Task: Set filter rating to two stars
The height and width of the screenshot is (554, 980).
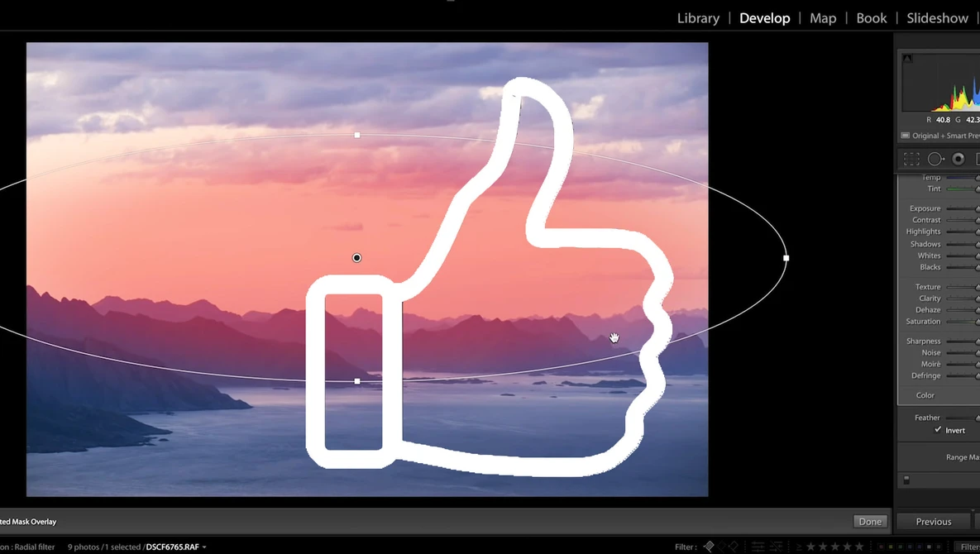Action: (x=823, y=547)
